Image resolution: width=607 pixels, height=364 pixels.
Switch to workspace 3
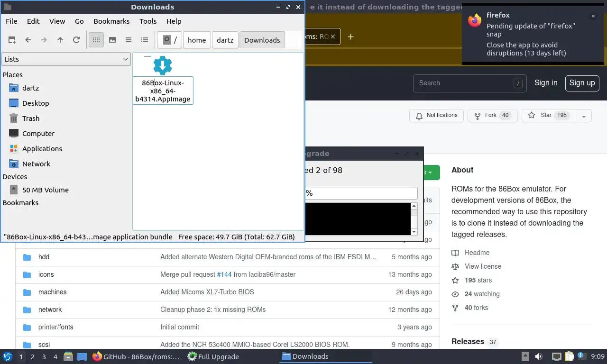pyautogui.click(x=44, y=356)
